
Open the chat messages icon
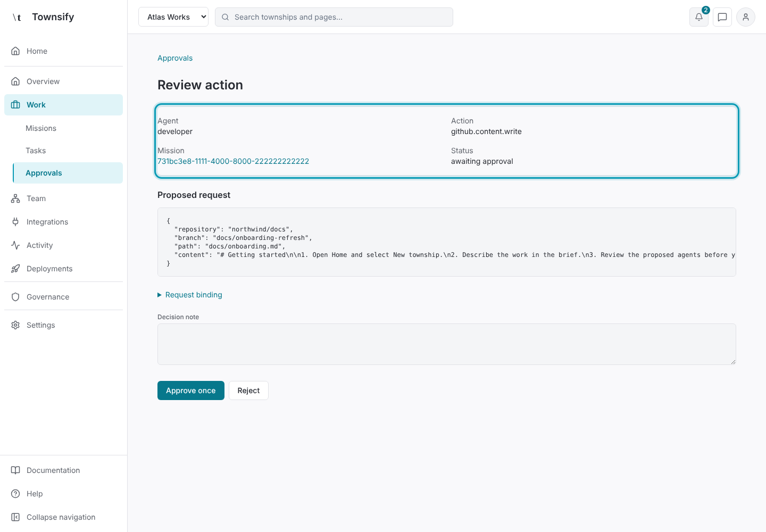coord(722,17)
